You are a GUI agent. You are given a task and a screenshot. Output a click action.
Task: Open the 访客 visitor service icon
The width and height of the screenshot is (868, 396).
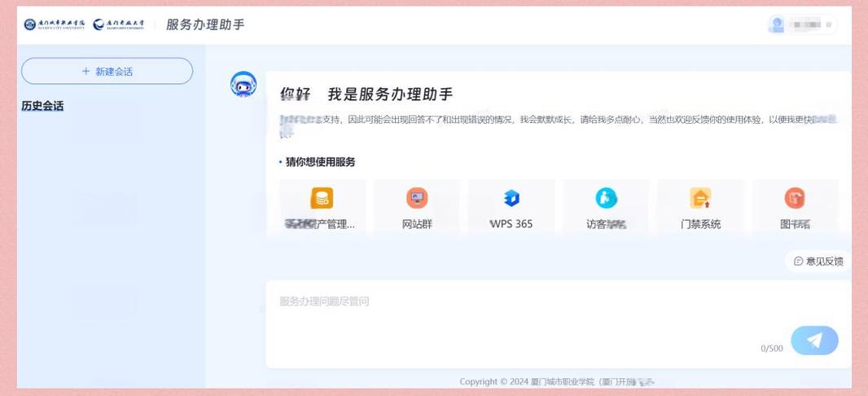(x=606, y=198)
